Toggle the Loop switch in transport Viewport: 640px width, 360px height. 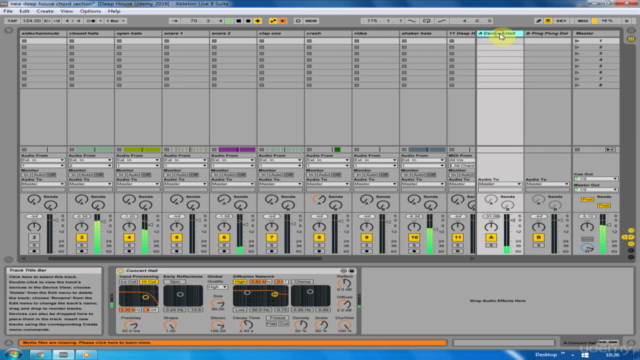tap(427, 21)
